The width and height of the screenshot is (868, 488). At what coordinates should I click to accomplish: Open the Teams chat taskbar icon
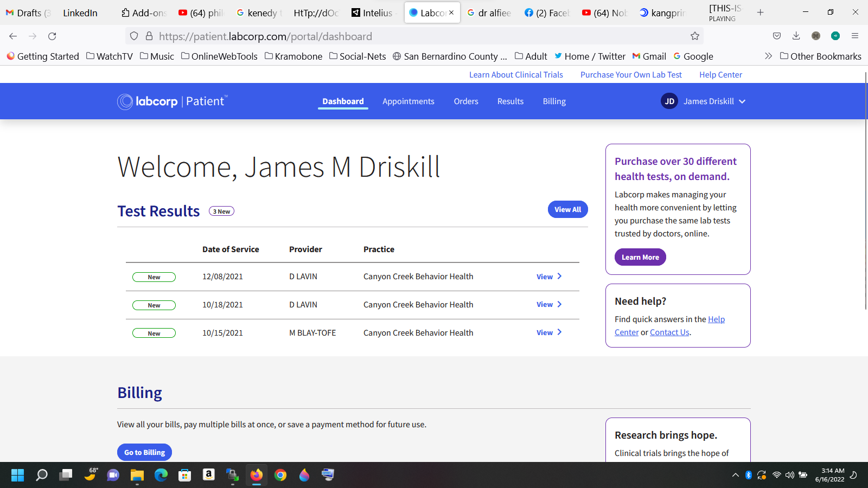tap(113, 475)
